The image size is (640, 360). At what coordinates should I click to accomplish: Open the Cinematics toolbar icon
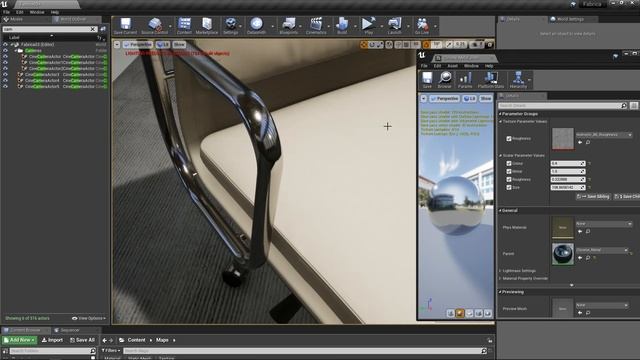(x=316, y=26)
